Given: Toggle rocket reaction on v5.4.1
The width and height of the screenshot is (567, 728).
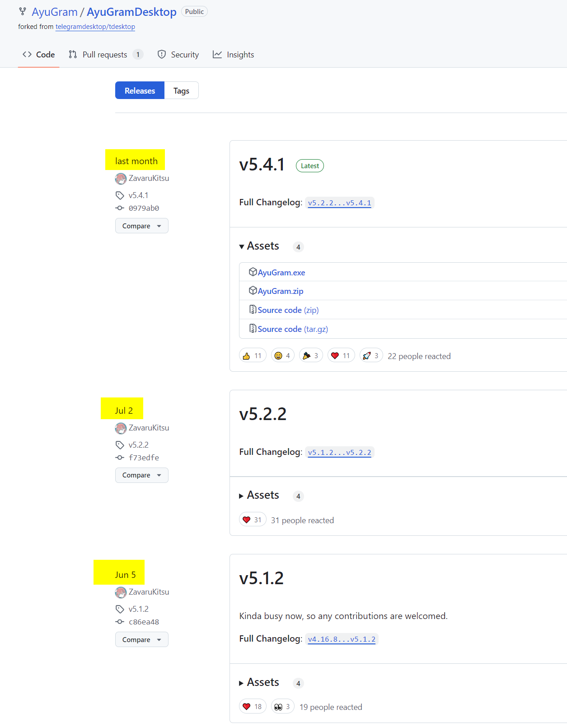Looking at the screenshot, I should (371, 355).
